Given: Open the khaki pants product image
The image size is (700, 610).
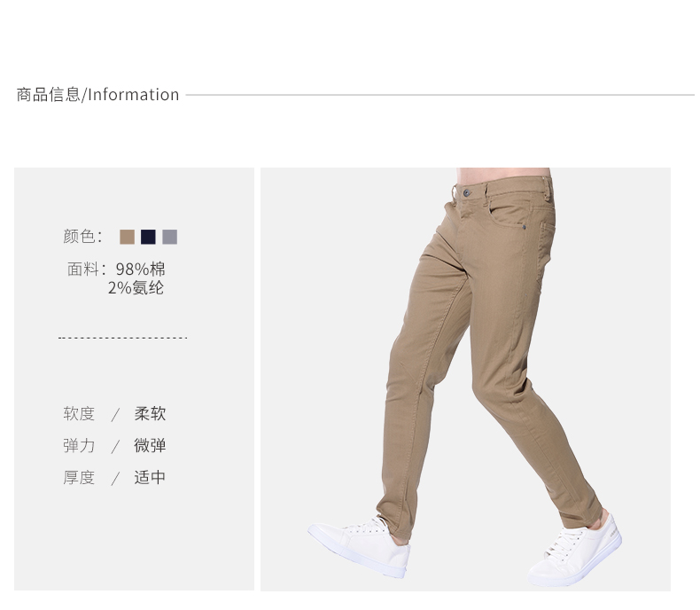Looking at the screenshot, I should pos(465,379).
